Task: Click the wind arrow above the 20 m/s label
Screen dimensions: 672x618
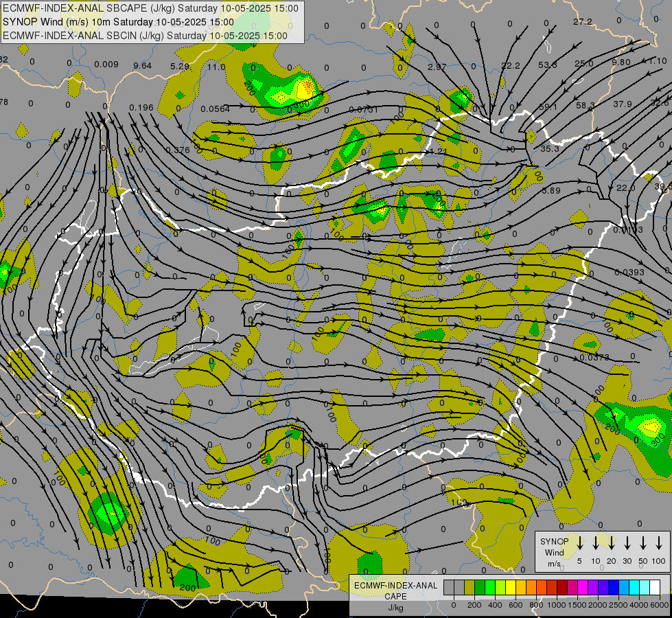Action: pos(611,543)
